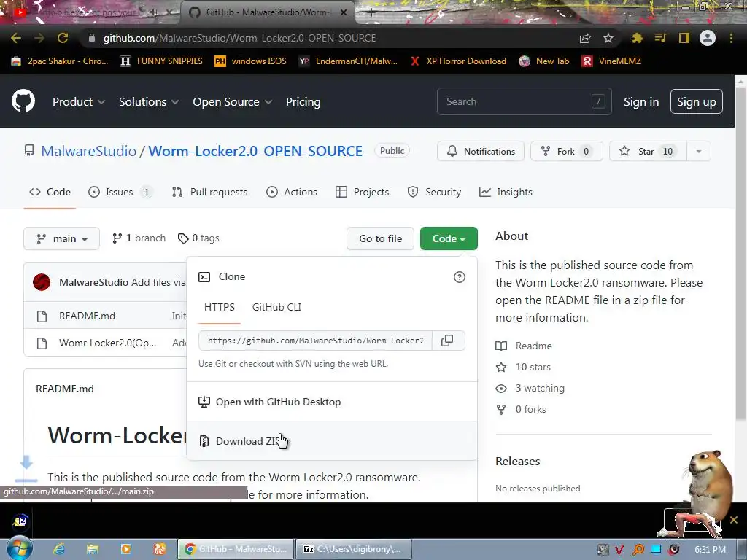The height and width of the screenshot is (560, 747).
Task: View the 0 tags link
Action: (x=198, y=238)
